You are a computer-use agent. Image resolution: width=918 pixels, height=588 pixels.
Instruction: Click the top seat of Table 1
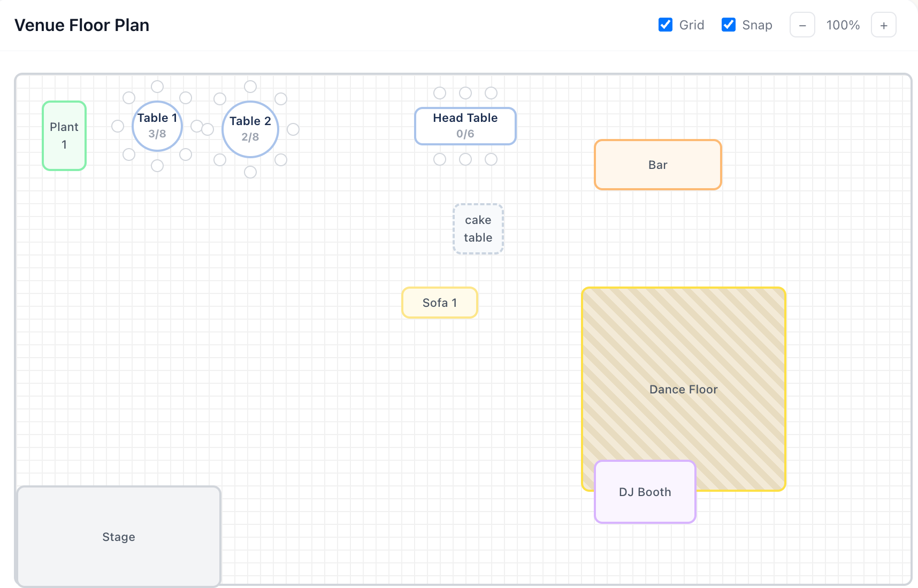tap(157, 87)
